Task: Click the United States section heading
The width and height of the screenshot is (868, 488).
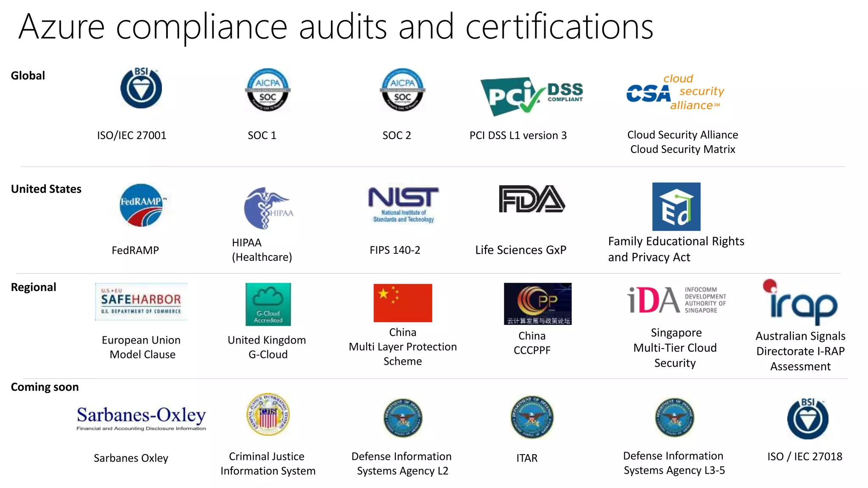Action: click(46, 189)
